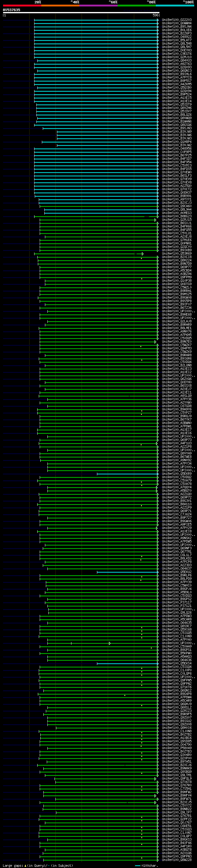Click label UniRef100_B8LQZ6
This screenshot has height=868, width=197.
pos(176,115)
